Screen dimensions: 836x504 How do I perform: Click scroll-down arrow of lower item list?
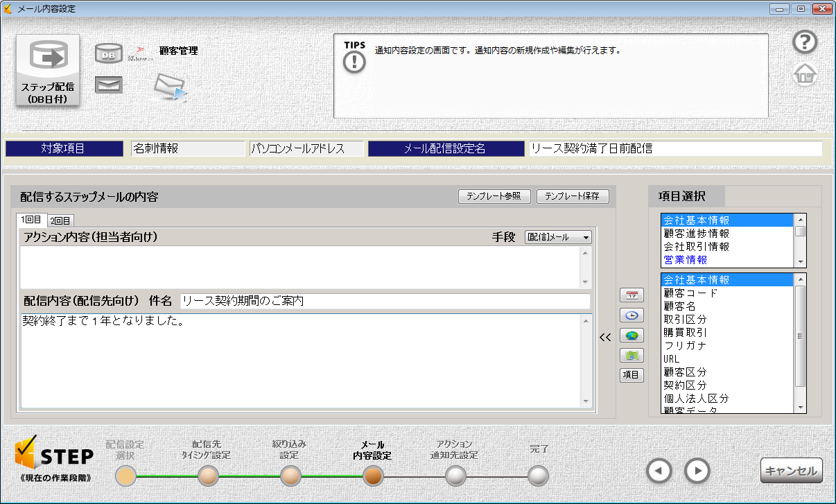tap(800, 408)
